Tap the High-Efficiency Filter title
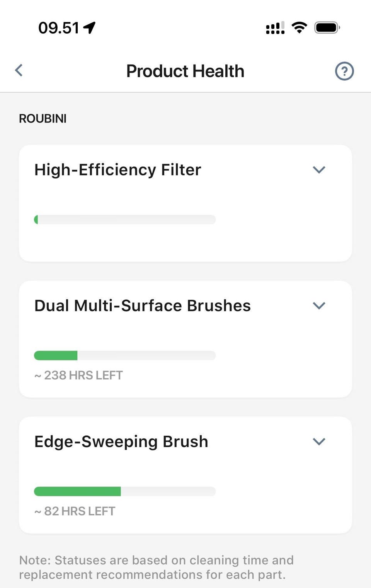 point(118,170)
